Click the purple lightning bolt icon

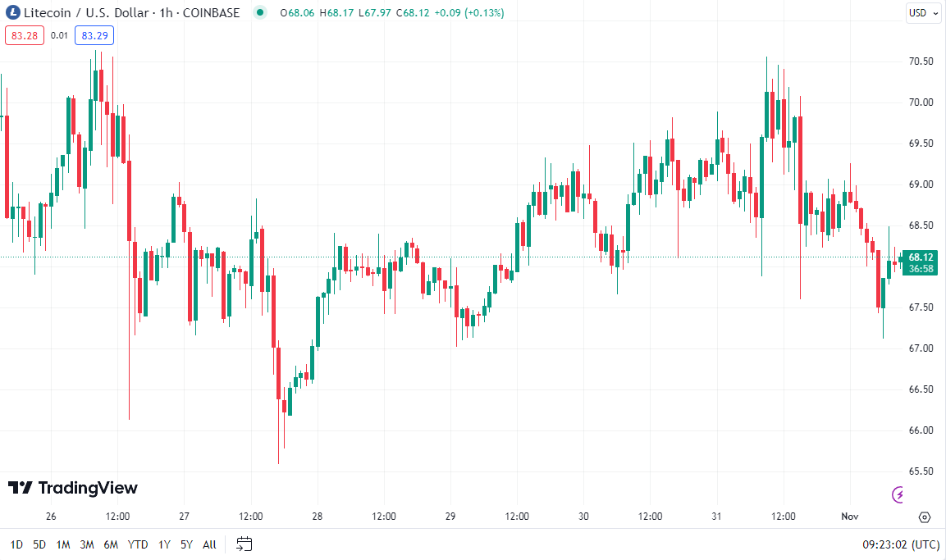[898, 494]
